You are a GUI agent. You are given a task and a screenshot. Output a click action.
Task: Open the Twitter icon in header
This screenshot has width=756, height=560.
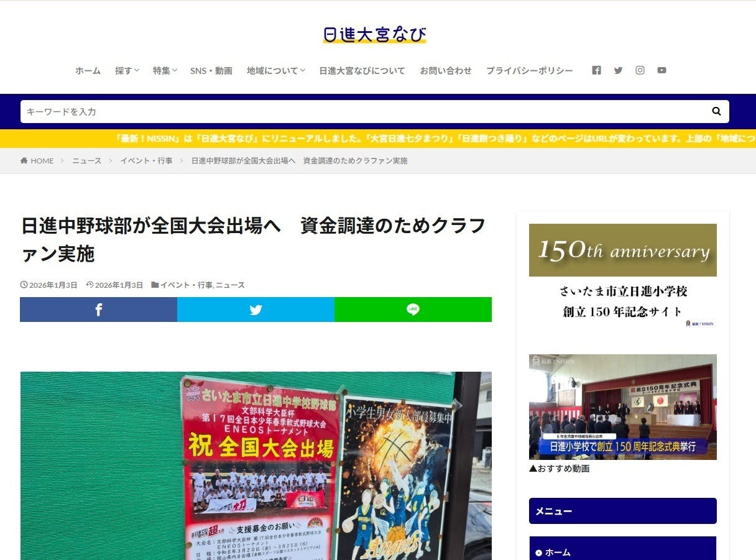pos(618,70)
